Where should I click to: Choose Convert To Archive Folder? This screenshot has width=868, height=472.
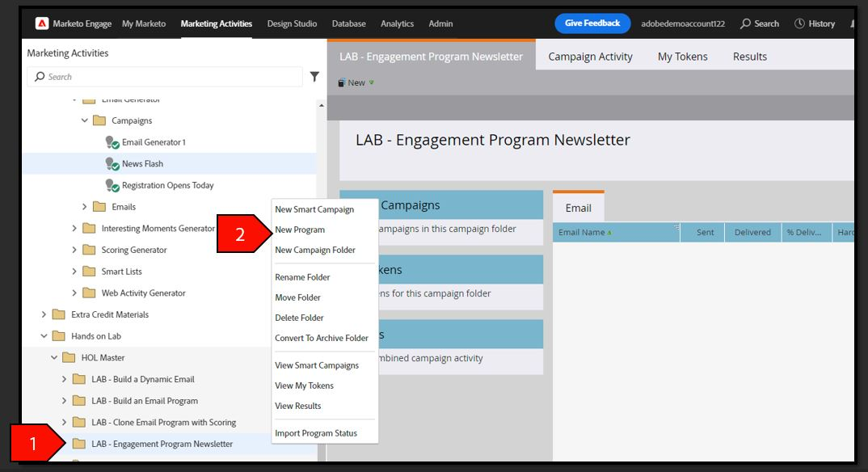[x=322, y=338]
